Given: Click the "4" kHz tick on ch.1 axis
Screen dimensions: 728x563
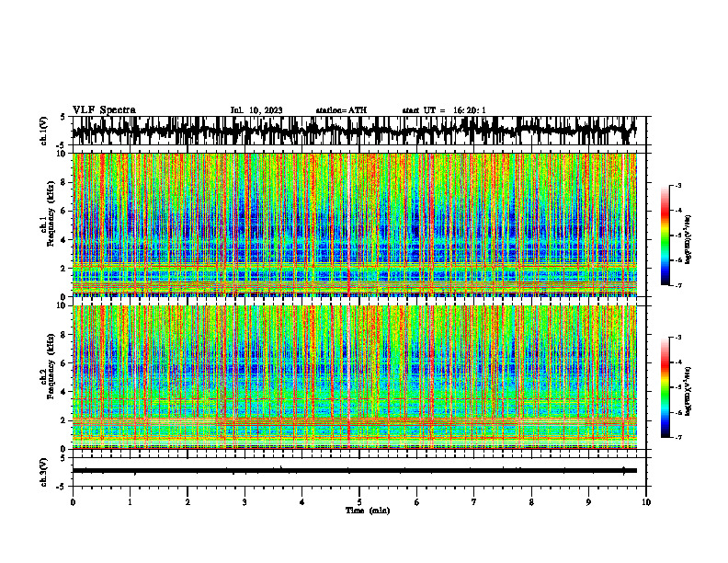Looking at the screenshot, I should click(64, 240).
